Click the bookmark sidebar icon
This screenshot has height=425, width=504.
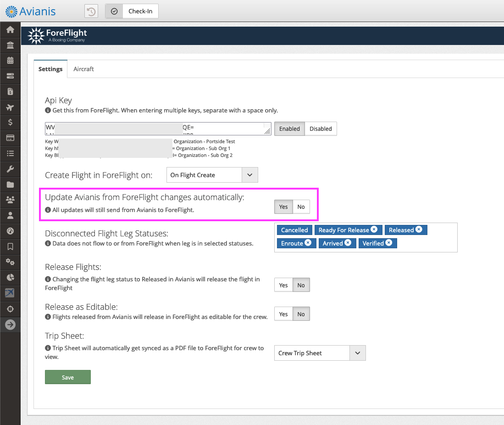(x=10, y=247)
